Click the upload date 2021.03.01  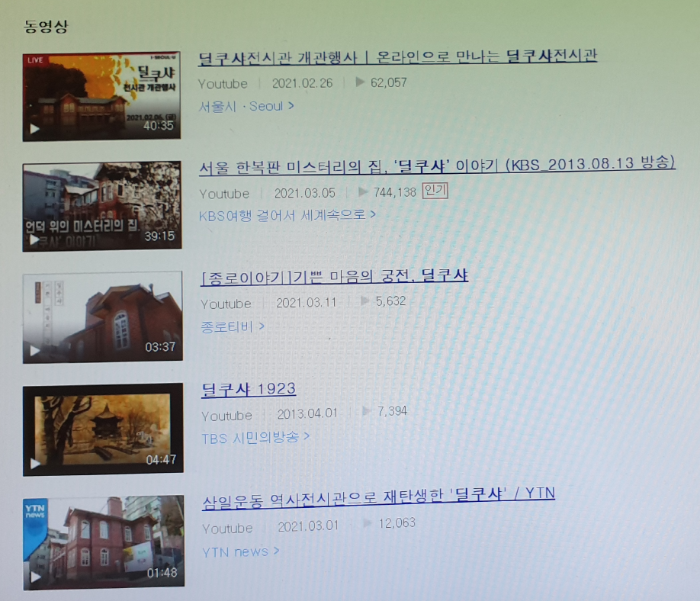pyautogui.click(x=309, y=526)
